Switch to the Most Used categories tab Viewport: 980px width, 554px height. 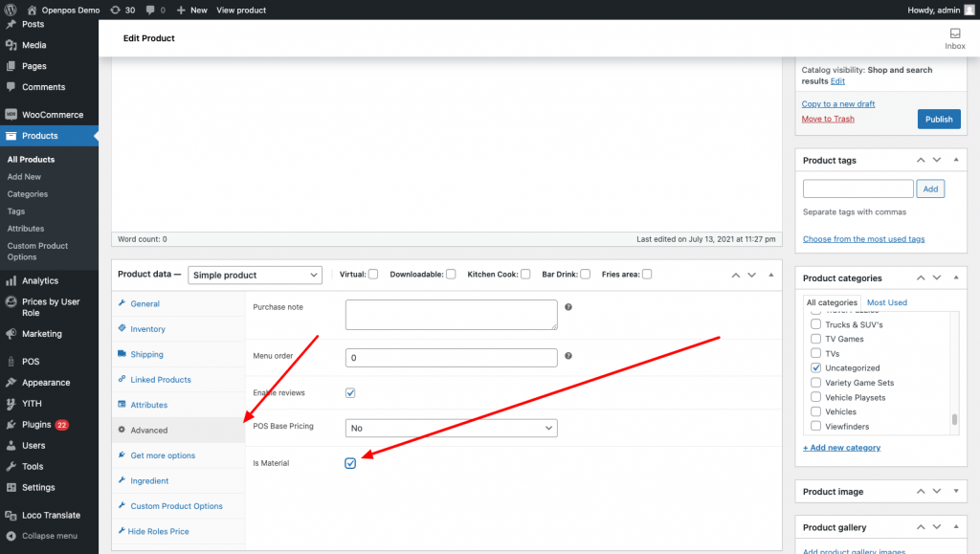coord(886,301)
